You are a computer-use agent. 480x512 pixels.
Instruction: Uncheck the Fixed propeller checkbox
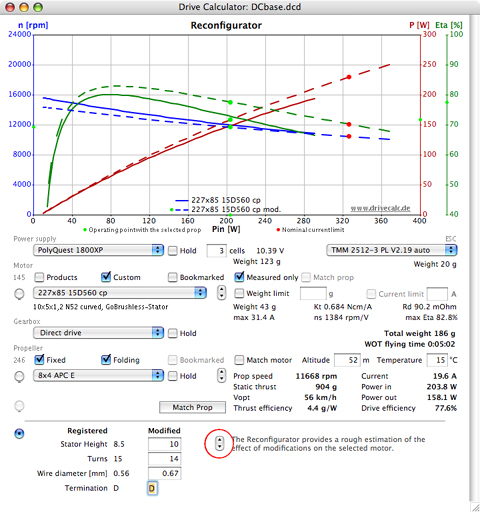39,359
